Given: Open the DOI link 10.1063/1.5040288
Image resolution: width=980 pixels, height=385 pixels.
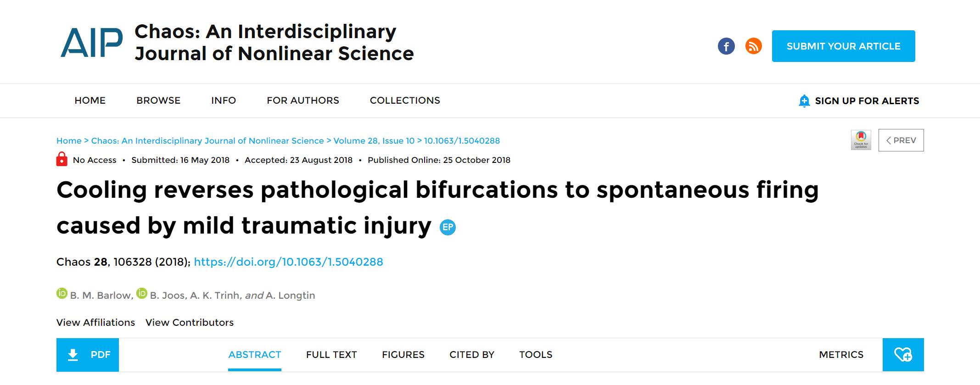Looking at the screenshot, I should click(x=288, y=262).
